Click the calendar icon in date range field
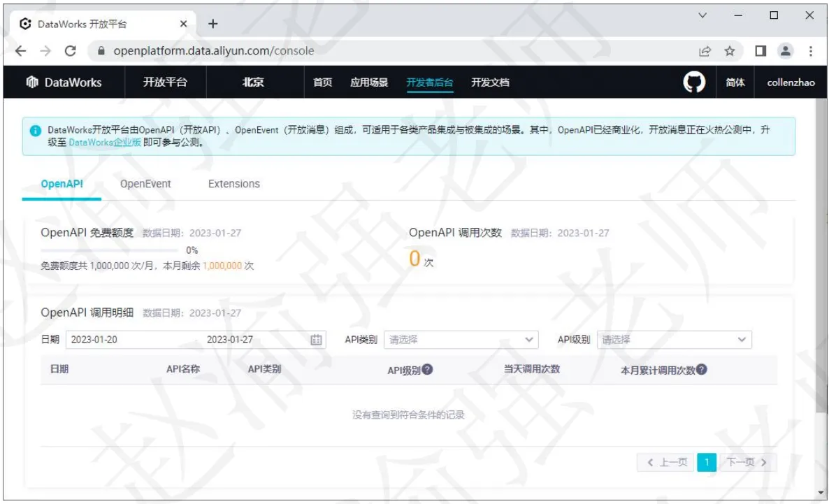This screenshot has width=829, height=504. 316,340
